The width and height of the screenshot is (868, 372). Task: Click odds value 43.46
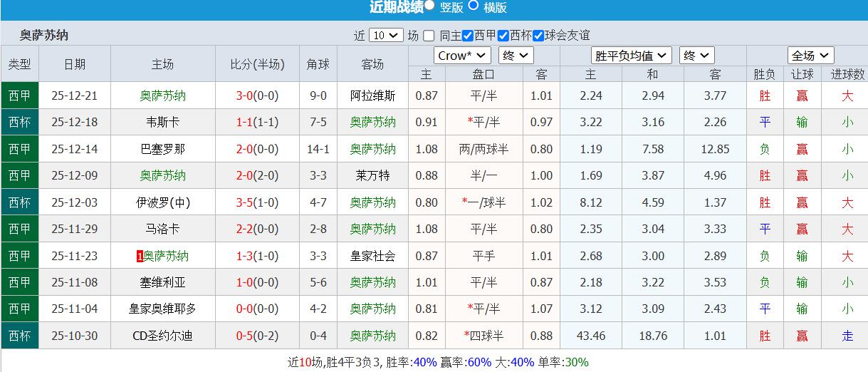591,336
